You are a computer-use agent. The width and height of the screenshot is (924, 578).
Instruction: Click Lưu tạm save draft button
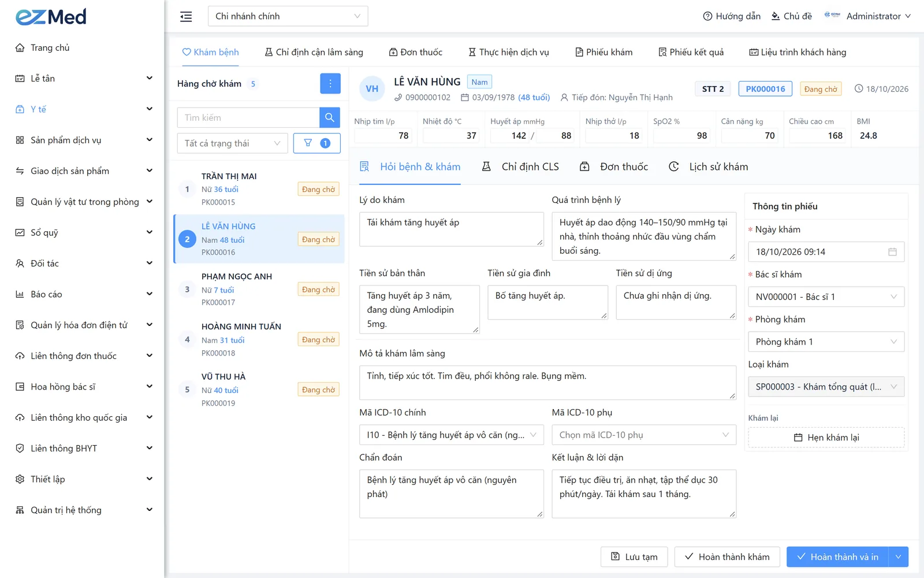(634, 557)
